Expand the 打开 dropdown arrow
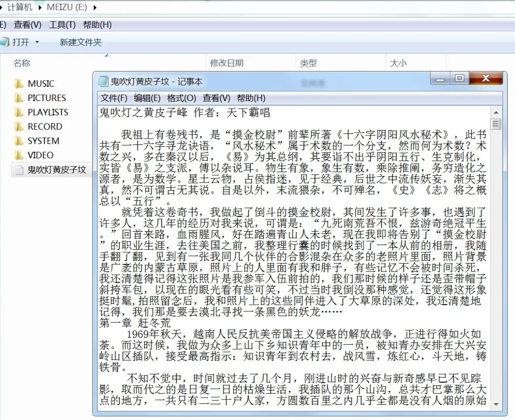Screen dimensions: 515x420 [x=37, y=42]
